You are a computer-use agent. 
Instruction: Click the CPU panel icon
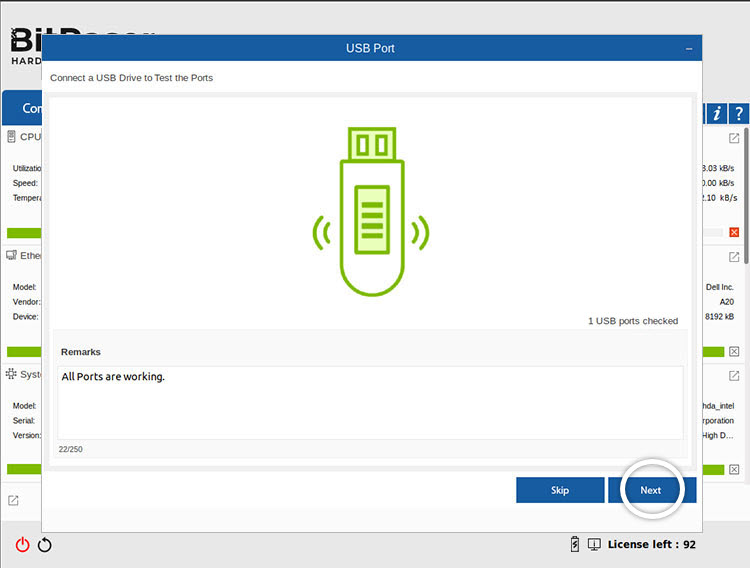click(x=12, y=137)
